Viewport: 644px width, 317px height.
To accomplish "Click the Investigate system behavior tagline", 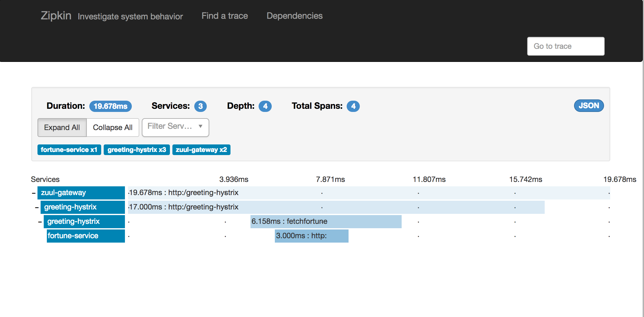I will (130, 16).
